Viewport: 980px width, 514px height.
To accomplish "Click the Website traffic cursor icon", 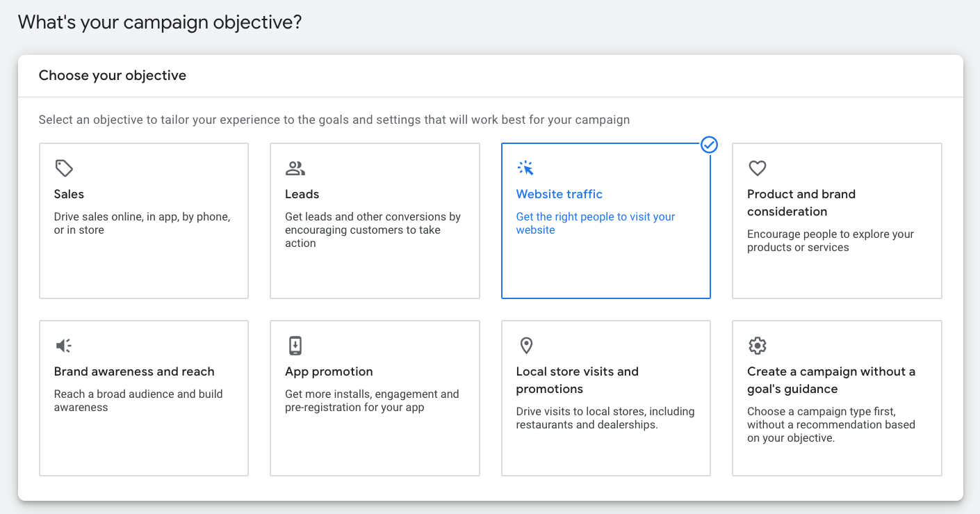I will click(x=525, y=168).
